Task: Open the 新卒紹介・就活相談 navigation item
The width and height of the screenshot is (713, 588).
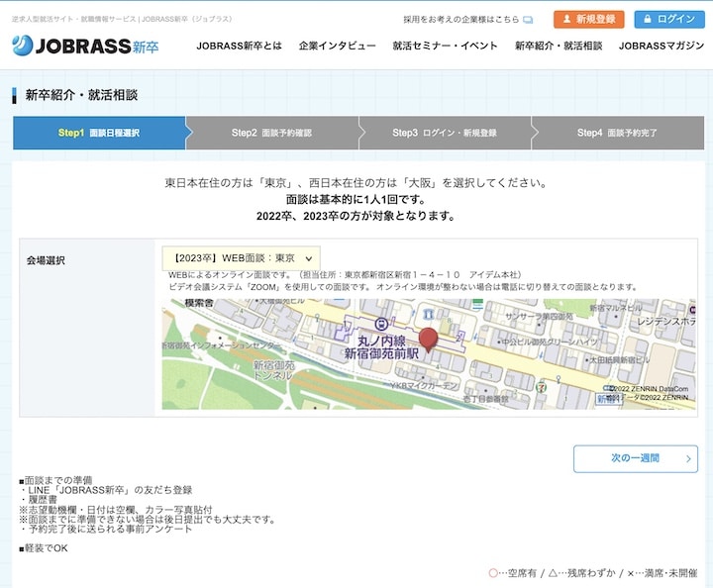Action: (x=558, y=47)
